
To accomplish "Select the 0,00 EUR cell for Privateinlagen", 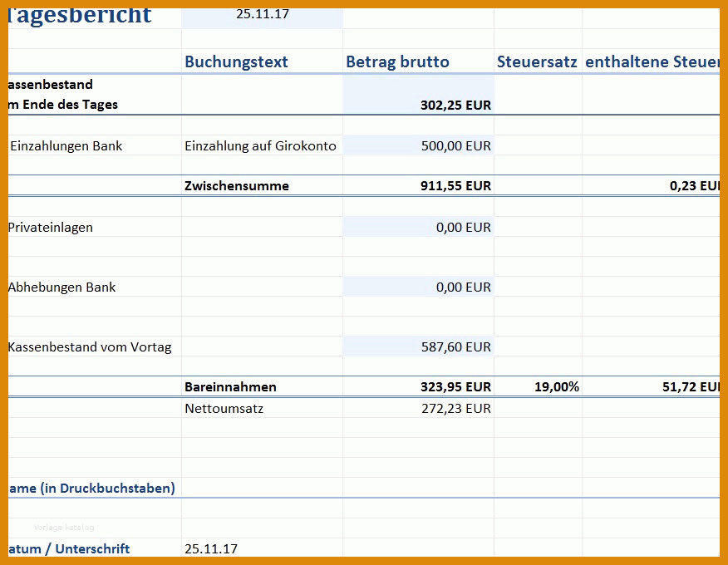I will (418, 227).
